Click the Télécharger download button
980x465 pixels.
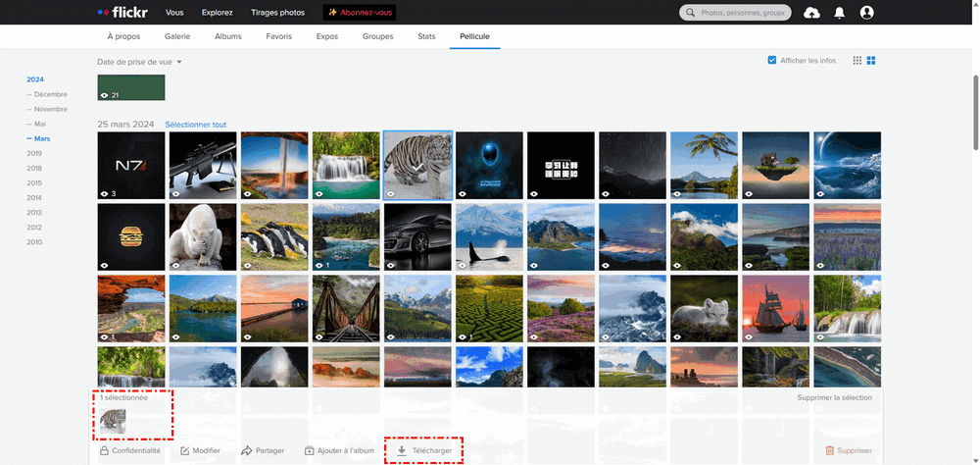pos(424,450)
